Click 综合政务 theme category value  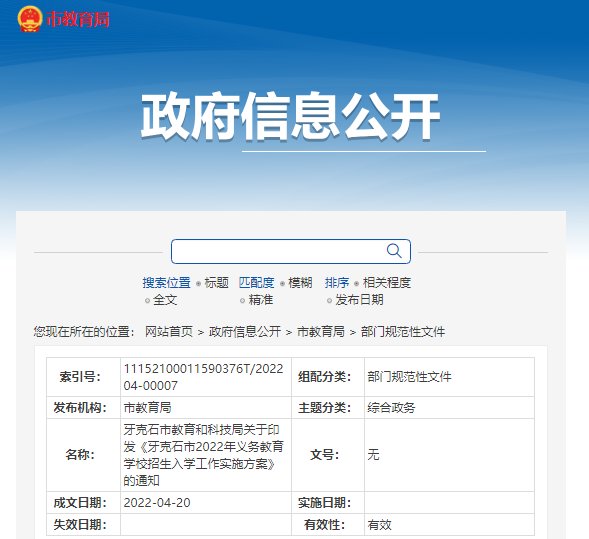pos(391,408)
